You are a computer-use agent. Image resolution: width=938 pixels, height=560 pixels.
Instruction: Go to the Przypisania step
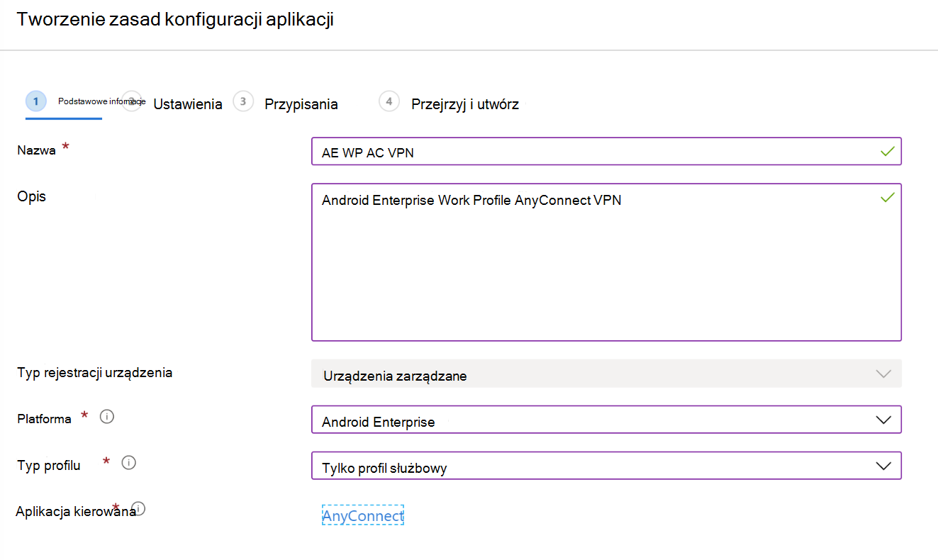pos(301,104)
